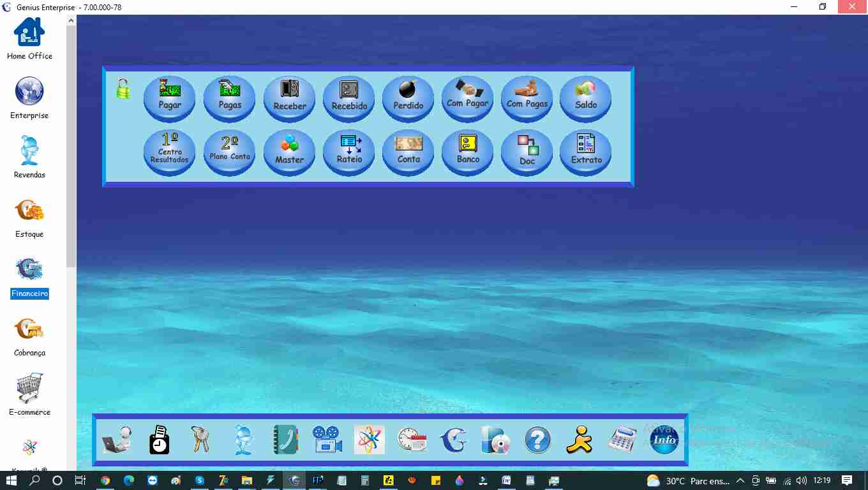Screen dimensions: 868x490
Task: Click the sidebar scroll up arrow
Action: click(71, 21)
